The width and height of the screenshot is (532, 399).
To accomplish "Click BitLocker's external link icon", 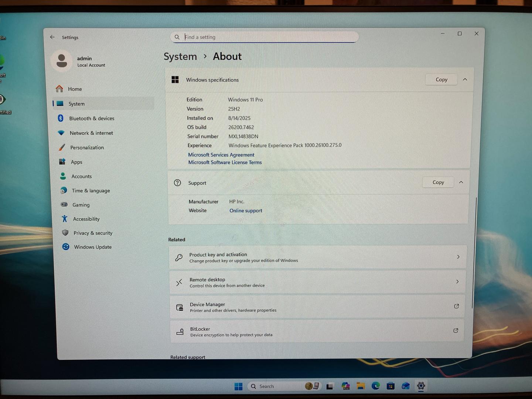I will click(x=456, y=330).
